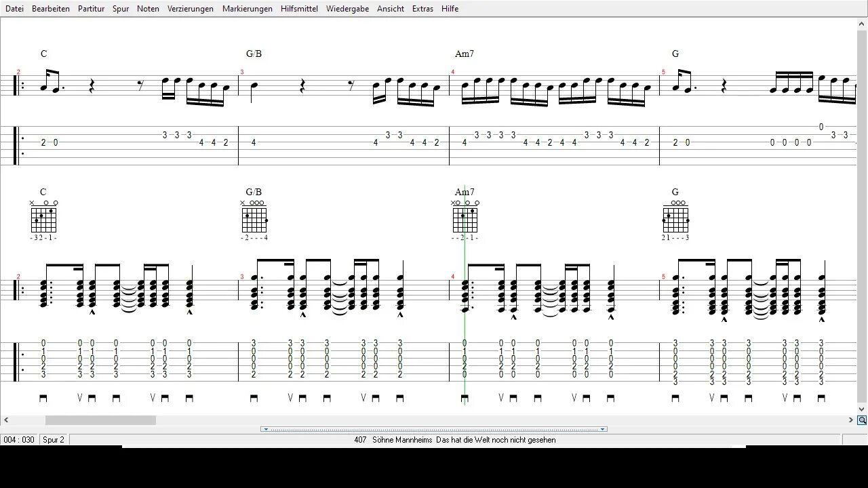
Task: Open the Hilfe menu
Action: (450, 9)
